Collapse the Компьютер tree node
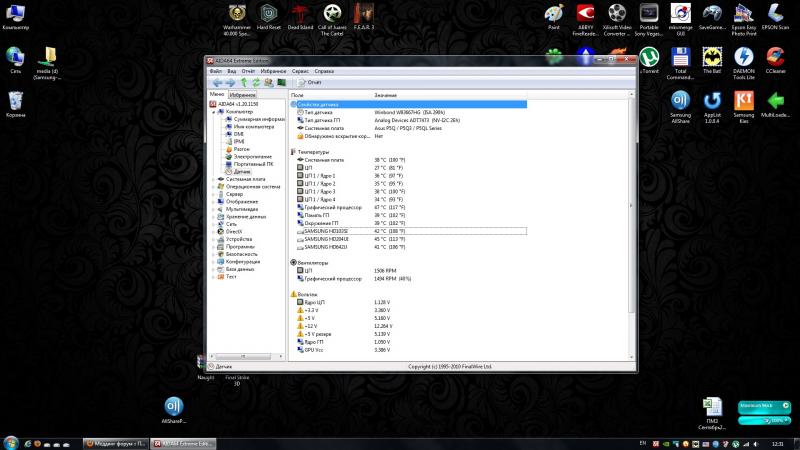 (x=214, y=112)
